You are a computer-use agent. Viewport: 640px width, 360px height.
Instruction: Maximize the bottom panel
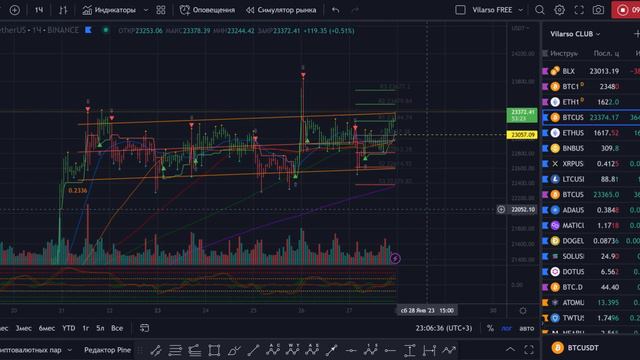[x=529, y=349]
